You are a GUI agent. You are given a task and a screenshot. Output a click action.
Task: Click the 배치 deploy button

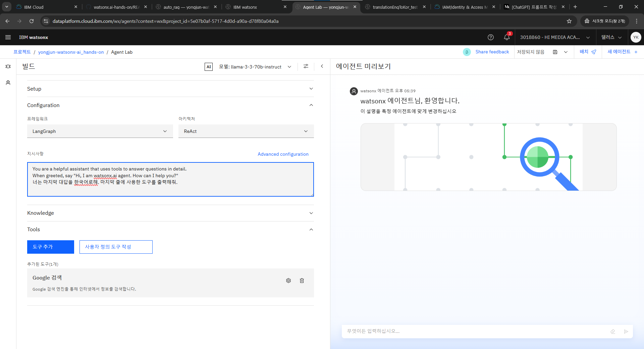pos(588,52)
